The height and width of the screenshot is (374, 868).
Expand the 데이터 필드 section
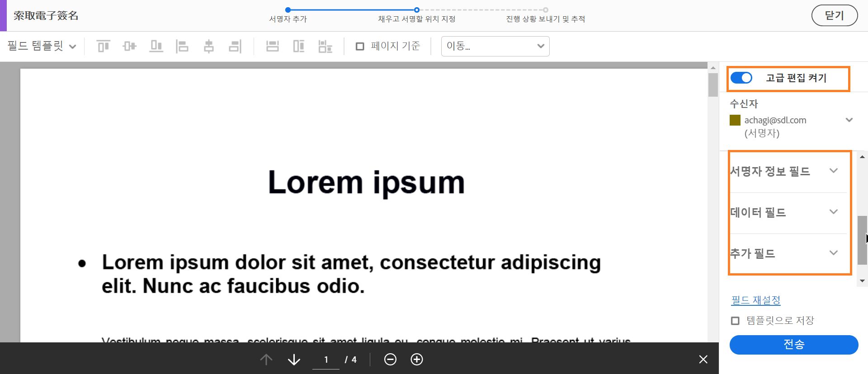tap(788, 212)
